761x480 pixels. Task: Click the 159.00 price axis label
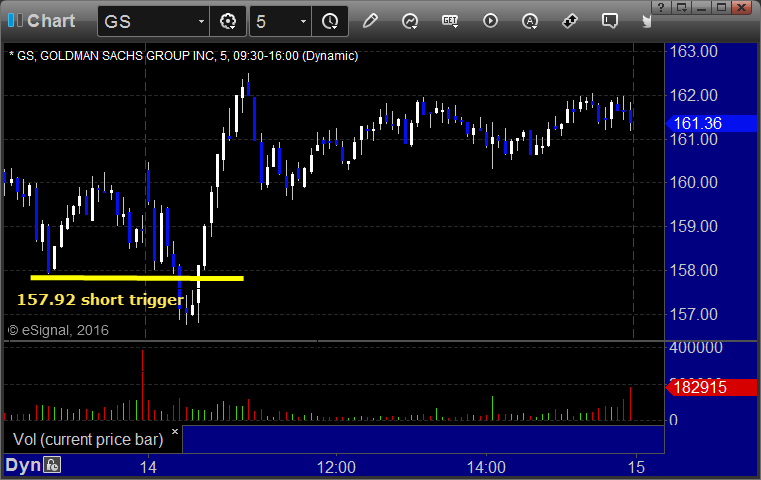click(x=694, y=226)
